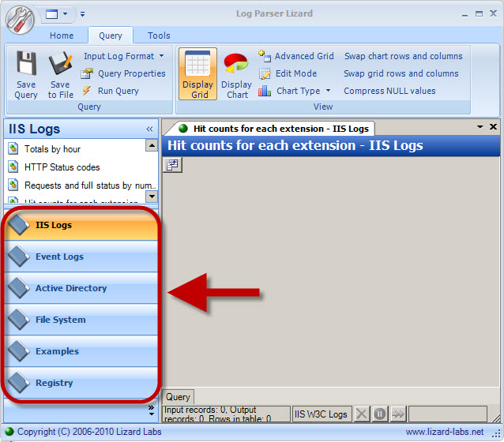Select the IIS Logs navigation group

click(81, 225)
